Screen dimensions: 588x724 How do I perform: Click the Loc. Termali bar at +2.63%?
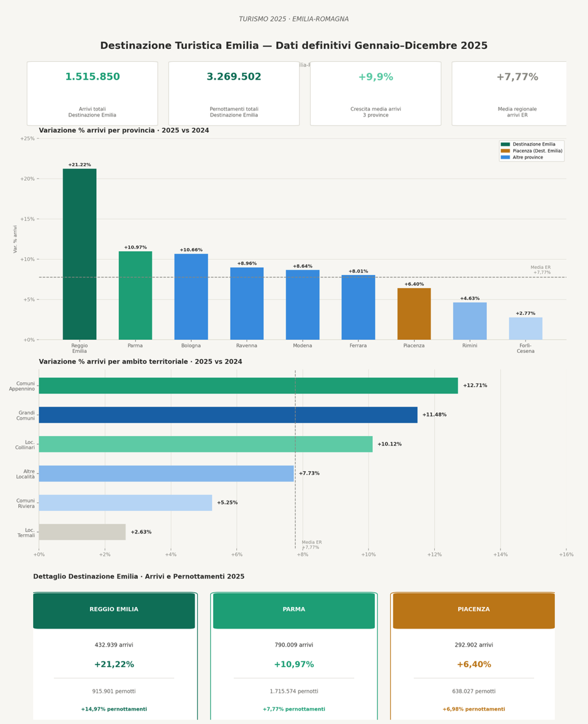(x=82, y=532)
